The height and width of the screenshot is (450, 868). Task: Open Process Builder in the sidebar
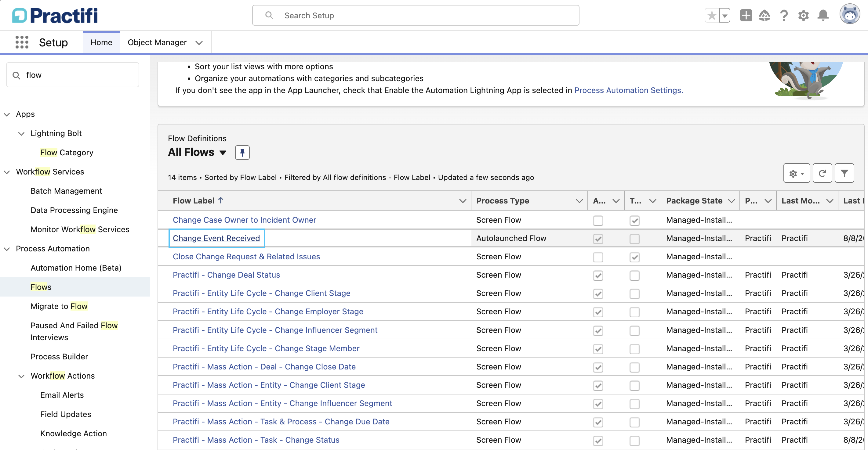[x=59, y=356]
